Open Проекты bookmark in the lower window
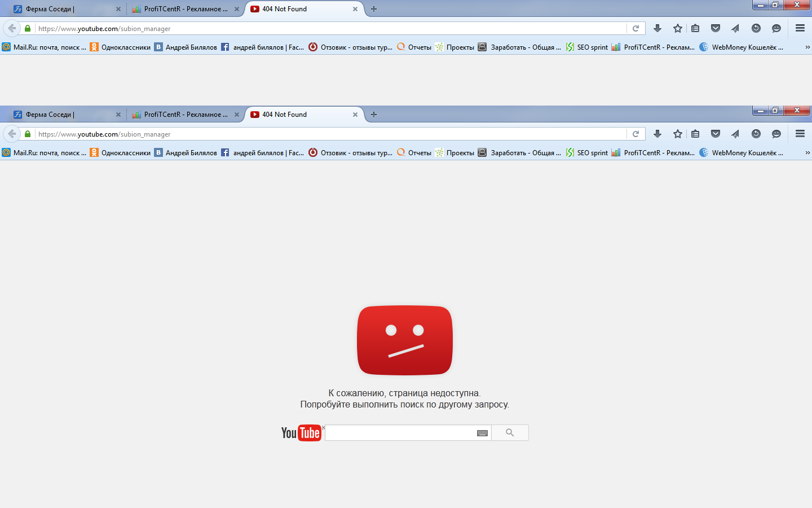This screenshot has width=812, height=508. pos(455,152)
